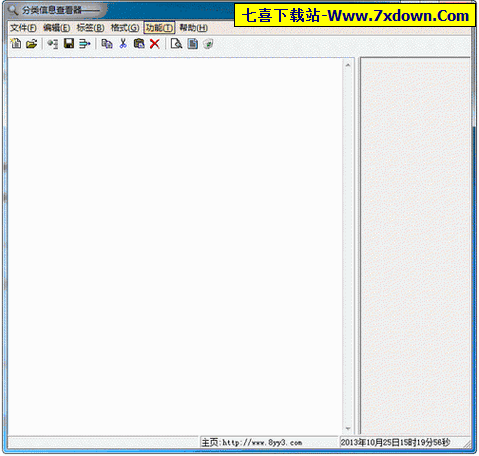Click the homepage link in status bar
This screenshot has height=456, width=479.
[252, 442]
